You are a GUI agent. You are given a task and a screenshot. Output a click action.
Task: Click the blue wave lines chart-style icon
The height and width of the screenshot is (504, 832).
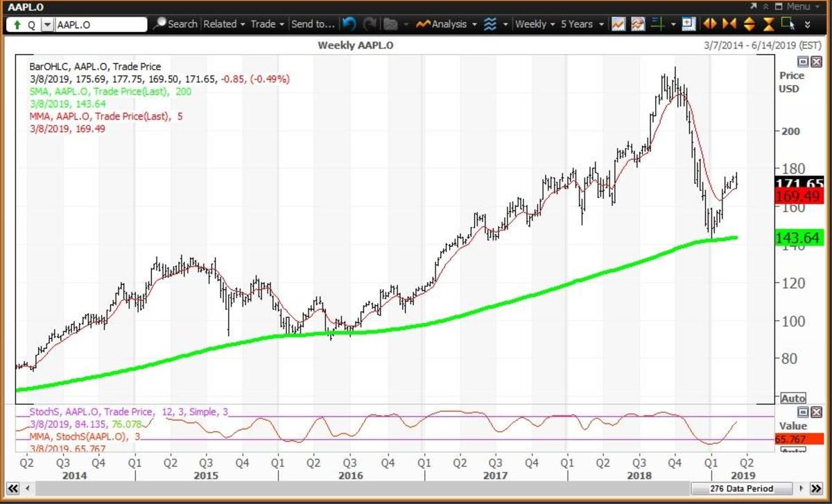click(490, 24)
